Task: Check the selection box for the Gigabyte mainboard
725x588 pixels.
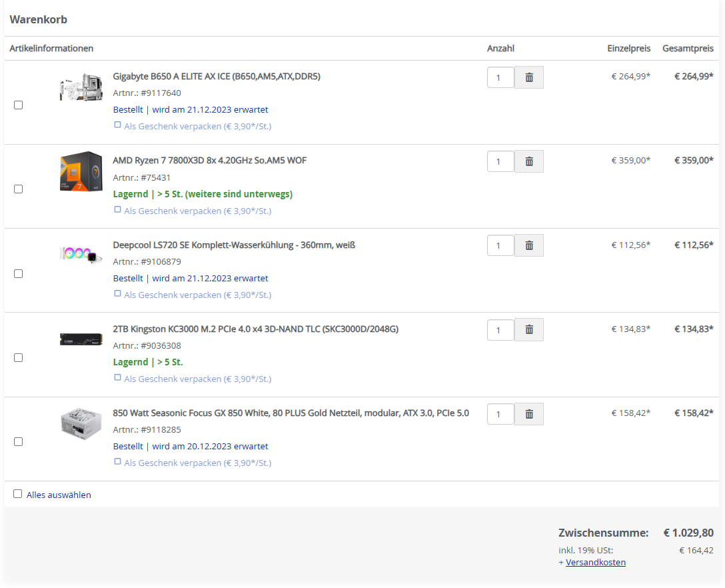Action: point(18,105)
